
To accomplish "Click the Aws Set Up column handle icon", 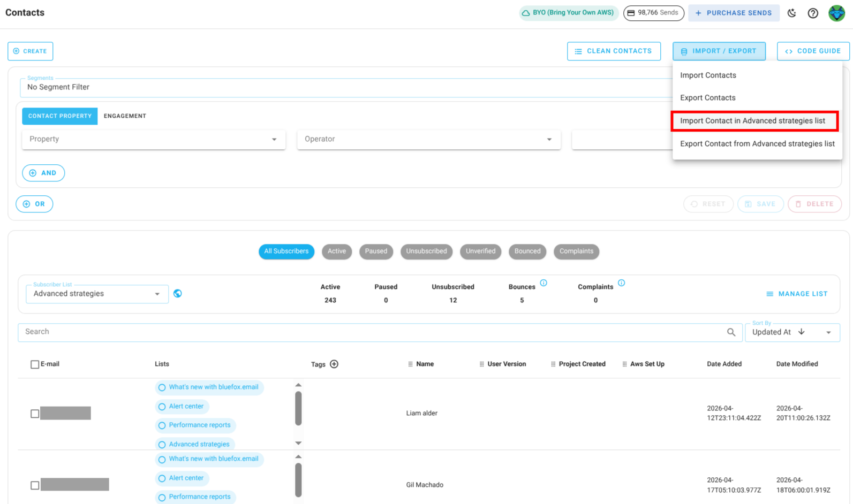I will pos(624,364).
